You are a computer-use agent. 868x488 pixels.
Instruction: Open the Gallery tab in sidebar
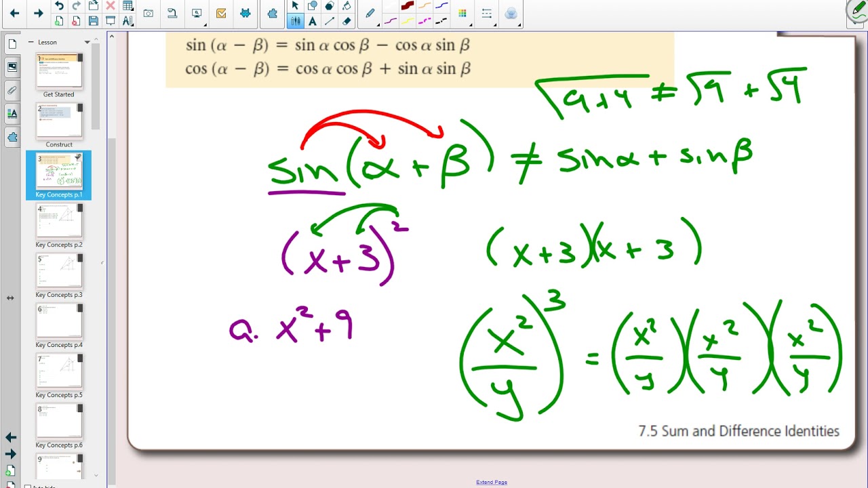(x=12, y=66)
